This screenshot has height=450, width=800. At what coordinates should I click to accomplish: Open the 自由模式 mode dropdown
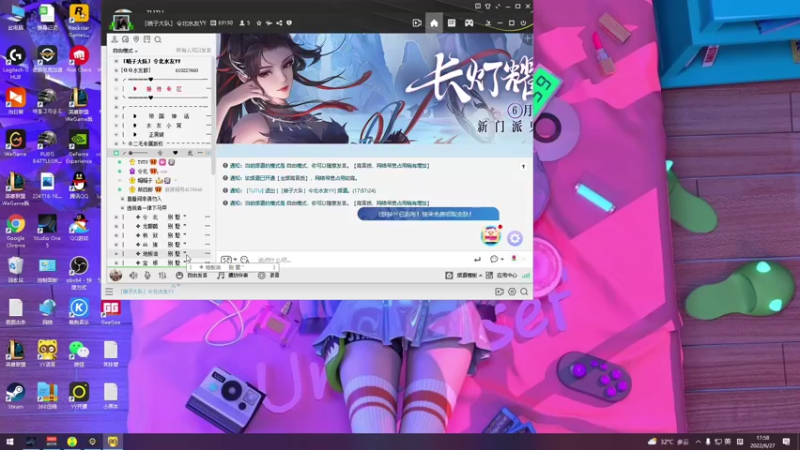click(125, 51)
